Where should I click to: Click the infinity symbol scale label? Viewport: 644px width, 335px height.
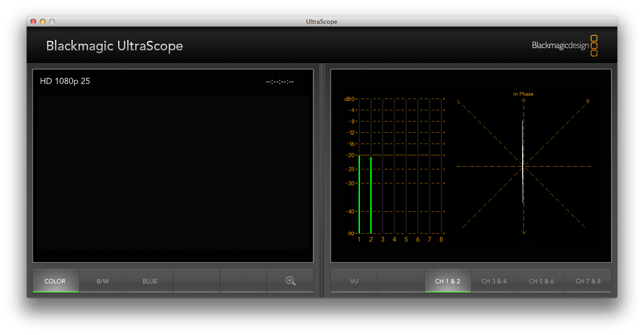click(351, 233)
